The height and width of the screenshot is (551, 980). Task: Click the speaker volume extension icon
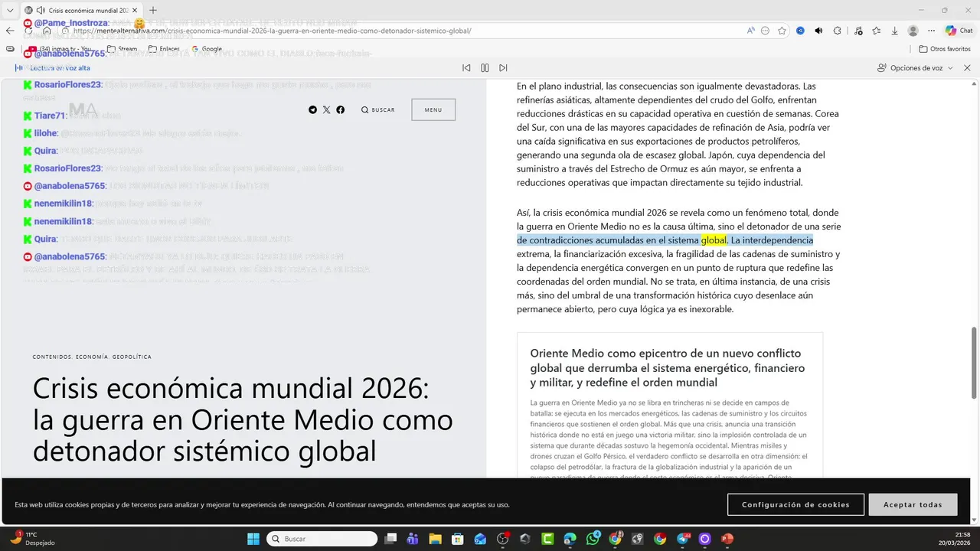tap(818, 31)
